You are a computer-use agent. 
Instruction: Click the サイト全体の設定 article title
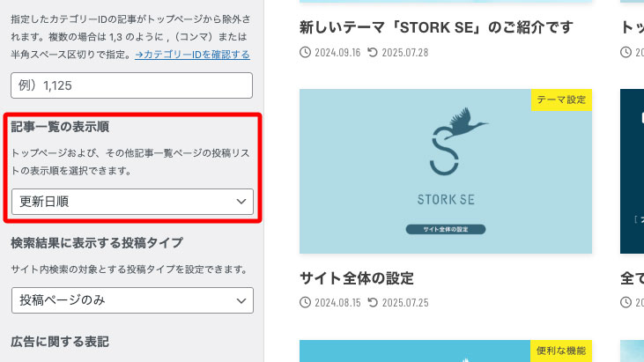[x=357, y=278]
